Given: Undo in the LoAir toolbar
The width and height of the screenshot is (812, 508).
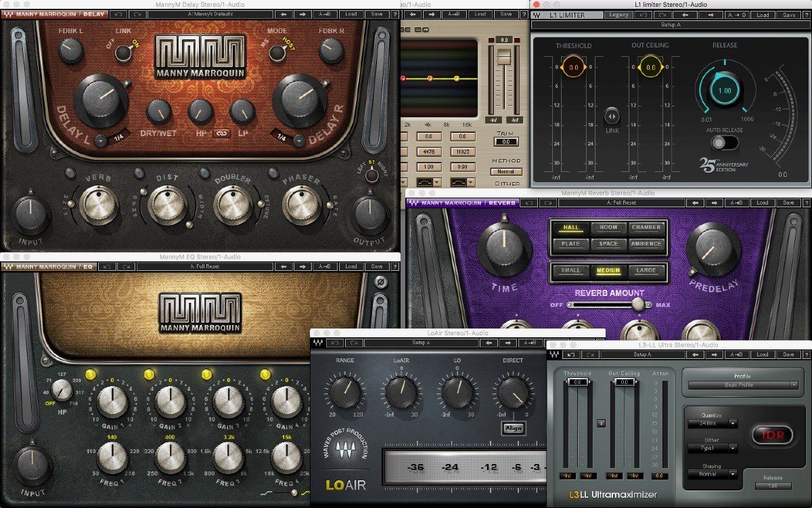Looking at the screenshot, I should coord(336,343).
